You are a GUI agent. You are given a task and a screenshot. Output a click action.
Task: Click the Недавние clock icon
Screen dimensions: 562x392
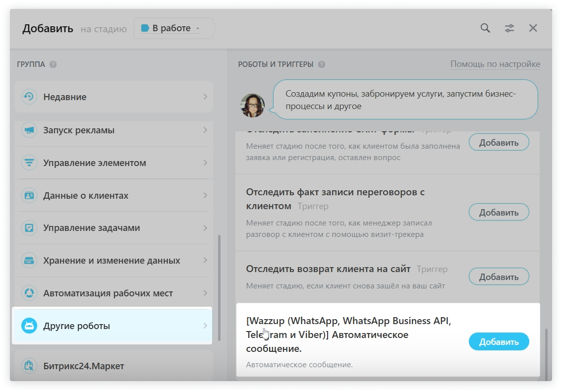pos(29,97)
